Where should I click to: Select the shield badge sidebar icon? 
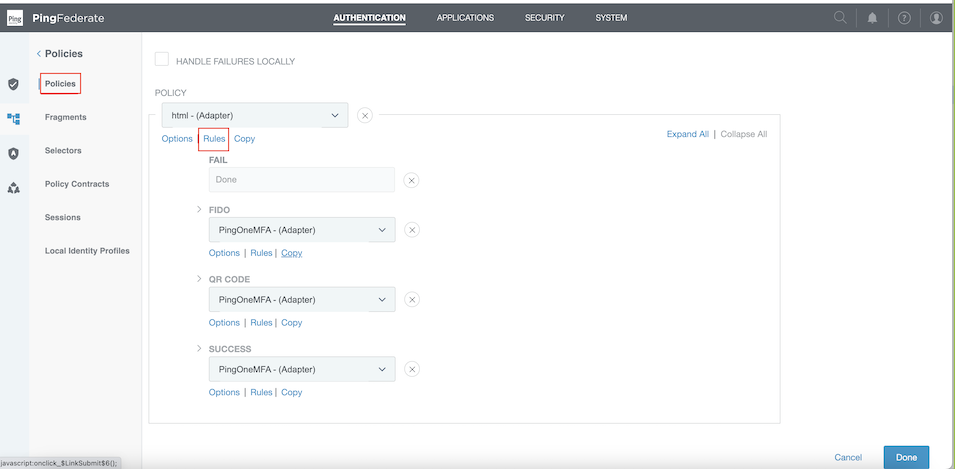(13, 153)
